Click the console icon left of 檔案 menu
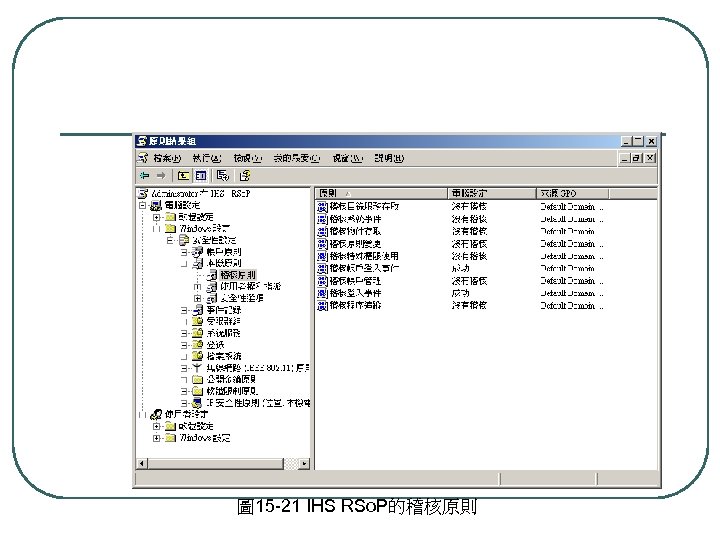 142,158
